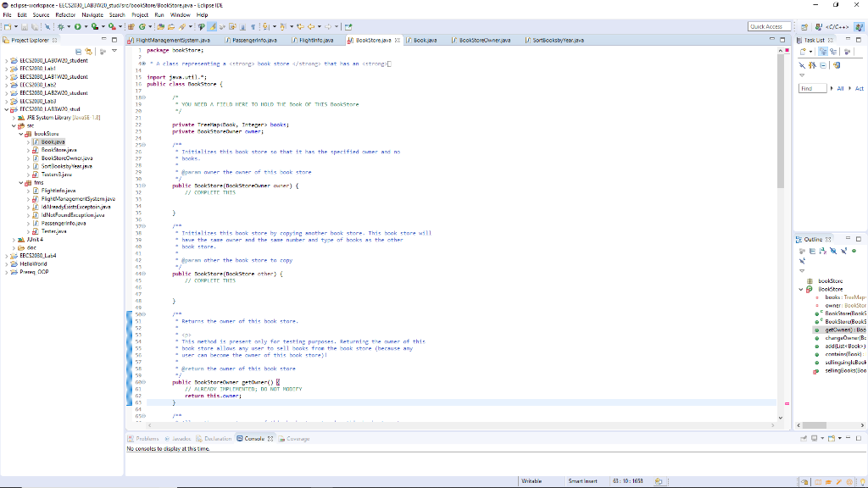Click the Find field in Task List
868x488 pixels.
(x=812, y=88)
